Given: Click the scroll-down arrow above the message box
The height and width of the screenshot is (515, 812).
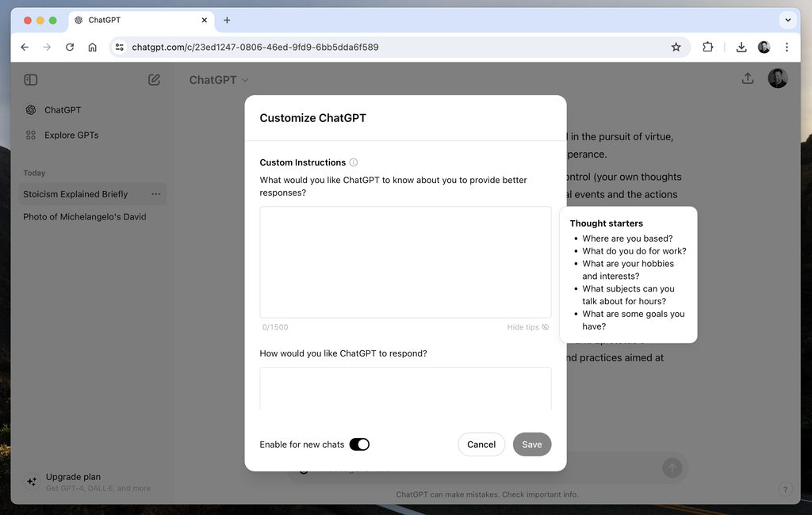Looking at the screenshot, I should point(672,467).
